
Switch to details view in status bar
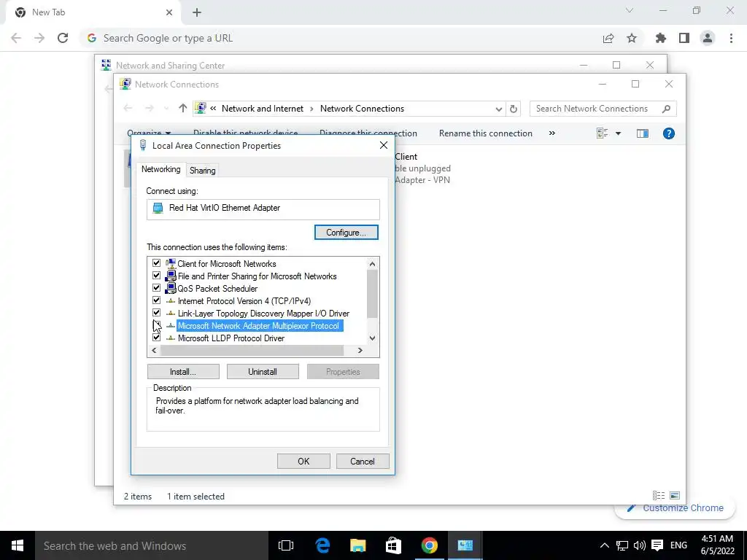pyautogui.click(x=659, y=496)
